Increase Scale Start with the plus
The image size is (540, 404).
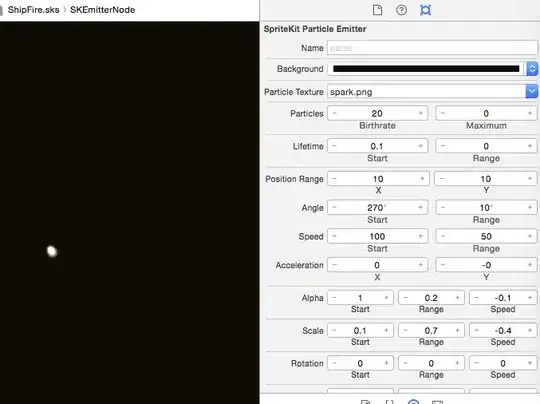click(386, 331)
